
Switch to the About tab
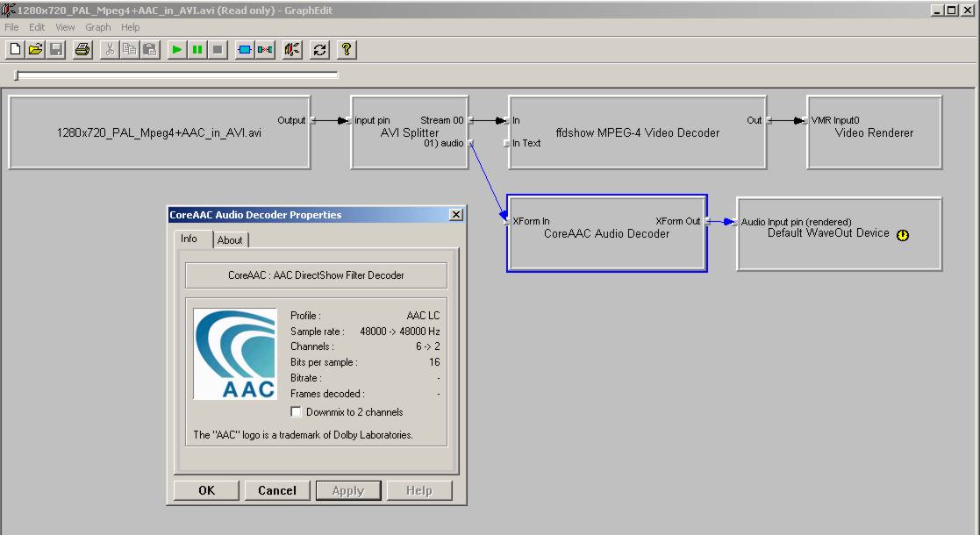click(230, 240)
